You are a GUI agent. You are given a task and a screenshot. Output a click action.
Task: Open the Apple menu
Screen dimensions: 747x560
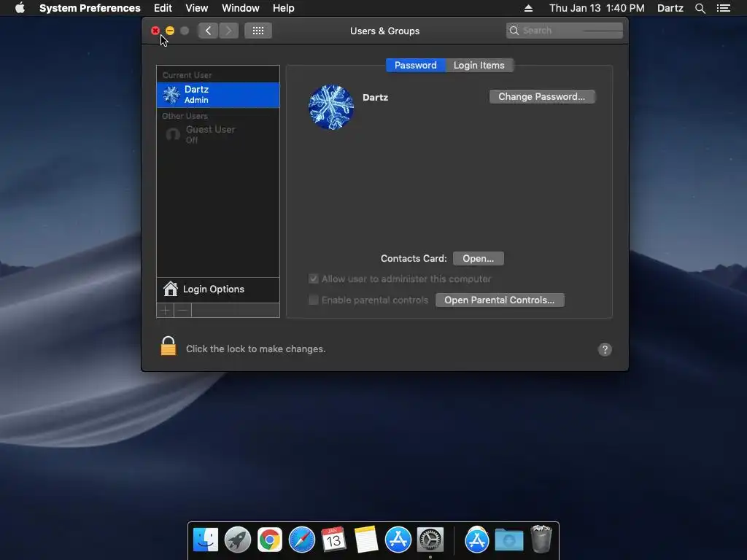20,8
